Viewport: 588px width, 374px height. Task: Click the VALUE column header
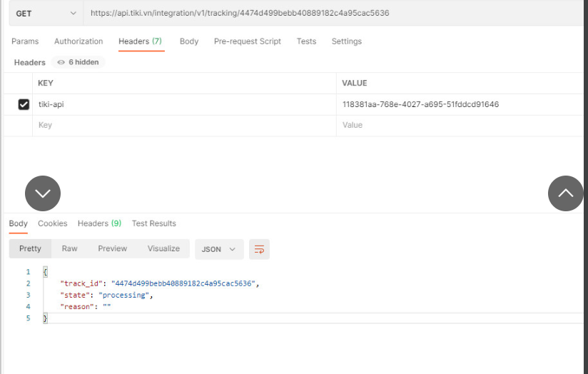click(x=355, y=84)
